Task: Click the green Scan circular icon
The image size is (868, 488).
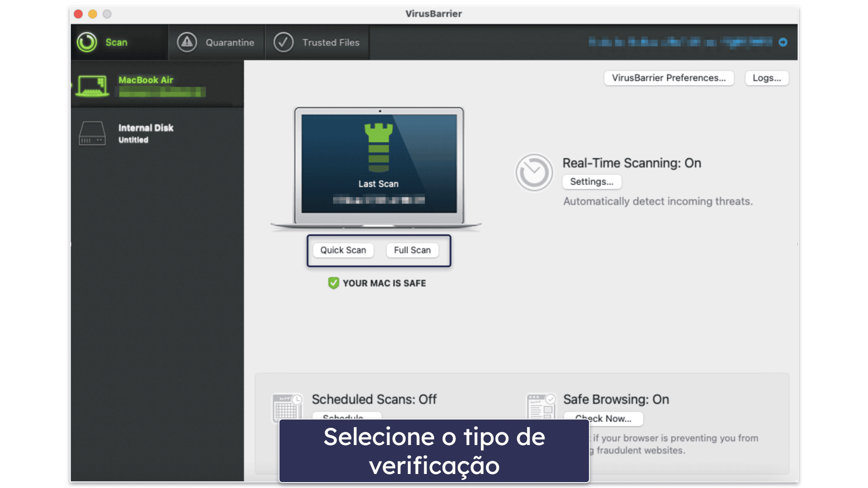Action: (x=87, y=42)
